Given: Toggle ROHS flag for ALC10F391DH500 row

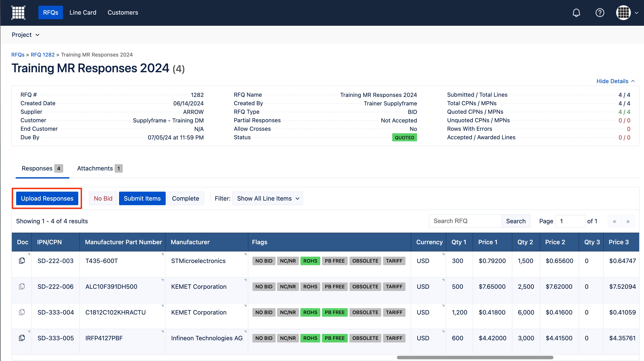Looking at the screenshot, I should [x=310, y=287].
